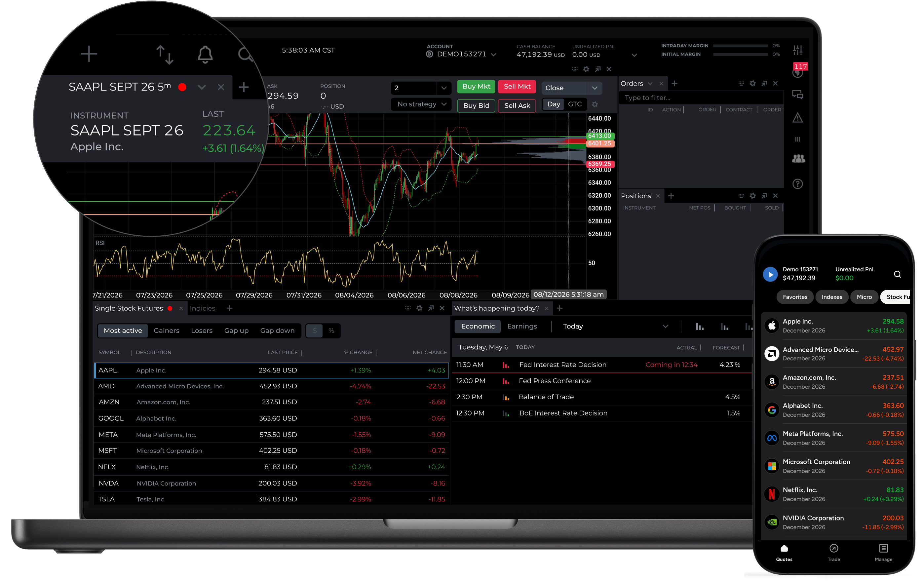The height and width of the screenshot is (581, 924).
Task: Open the Close dropdown arrow
Action: [595, 88]
